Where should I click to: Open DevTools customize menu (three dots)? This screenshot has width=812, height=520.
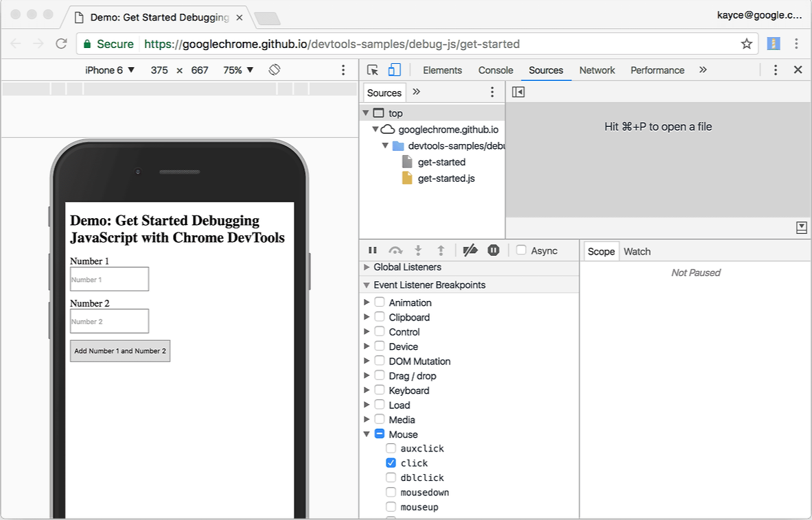click(x=775, y=70)
